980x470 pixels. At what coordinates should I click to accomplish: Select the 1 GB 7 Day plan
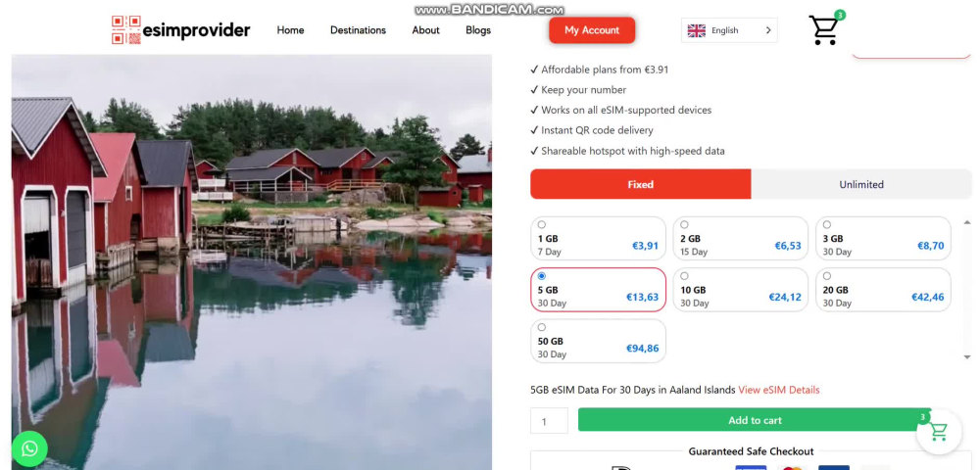tap(598, 239)
